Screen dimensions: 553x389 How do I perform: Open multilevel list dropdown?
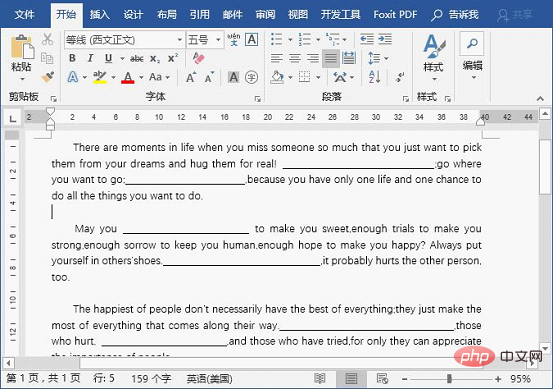(344, 39)
